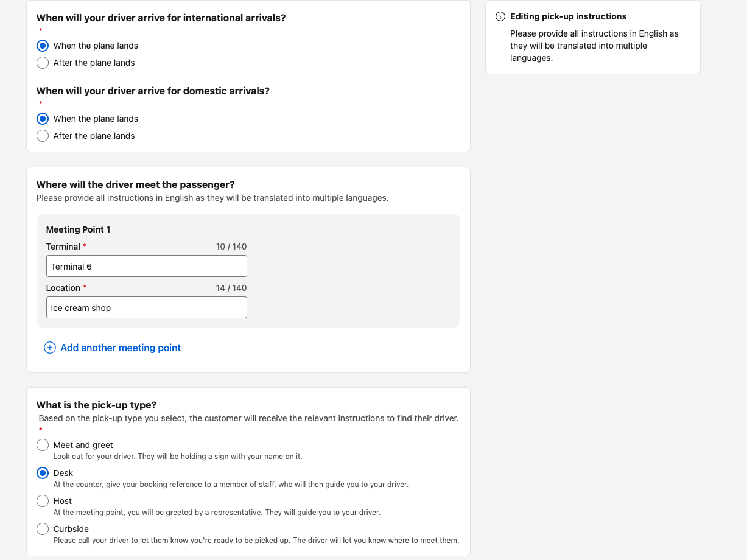
Task: Click into the Terminal field showing Terminal 6
Action: pyautogui.click(x=147, y=266)
